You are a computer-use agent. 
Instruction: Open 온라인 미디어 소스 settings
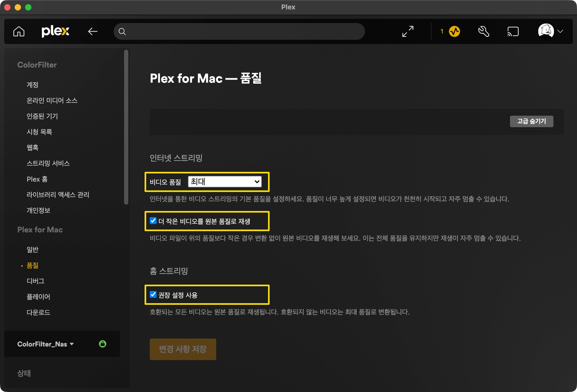coord(52,101)
